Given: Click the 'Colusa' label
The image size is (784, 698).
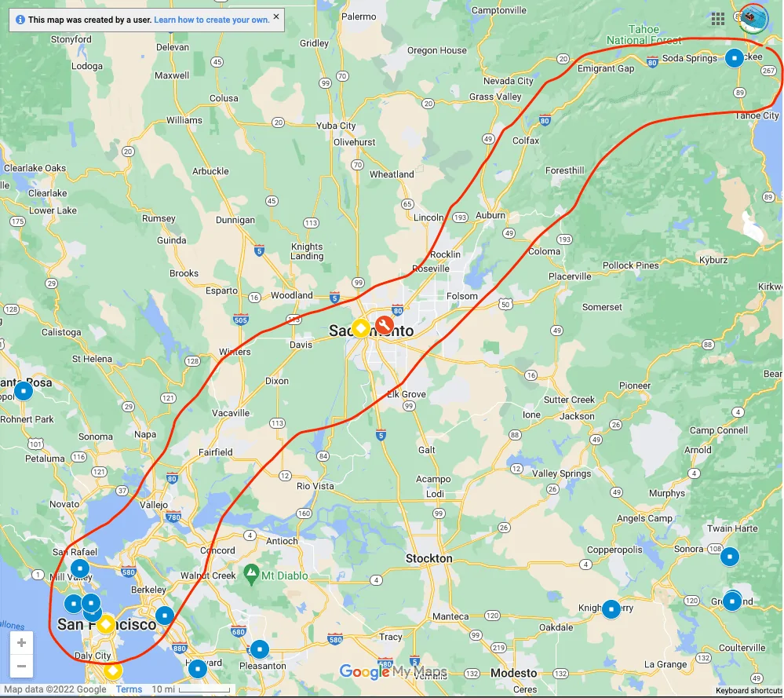Looking at the screenshot, I should coord(224,98).
